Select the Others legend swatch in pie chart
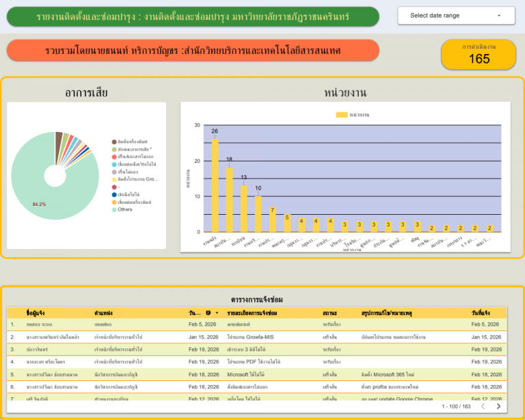This screenshot has width=525, height=420. click(x=114, y=210)
